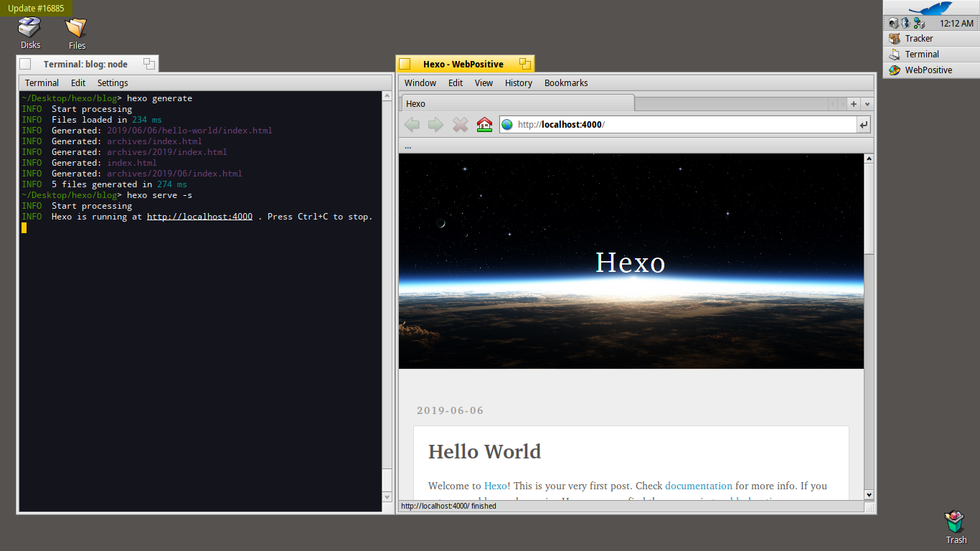This screenshot has height=551, width=980.
Task: Click the WebPositive window resize corner
Action: pyautogui.click(x=870, y=507)
